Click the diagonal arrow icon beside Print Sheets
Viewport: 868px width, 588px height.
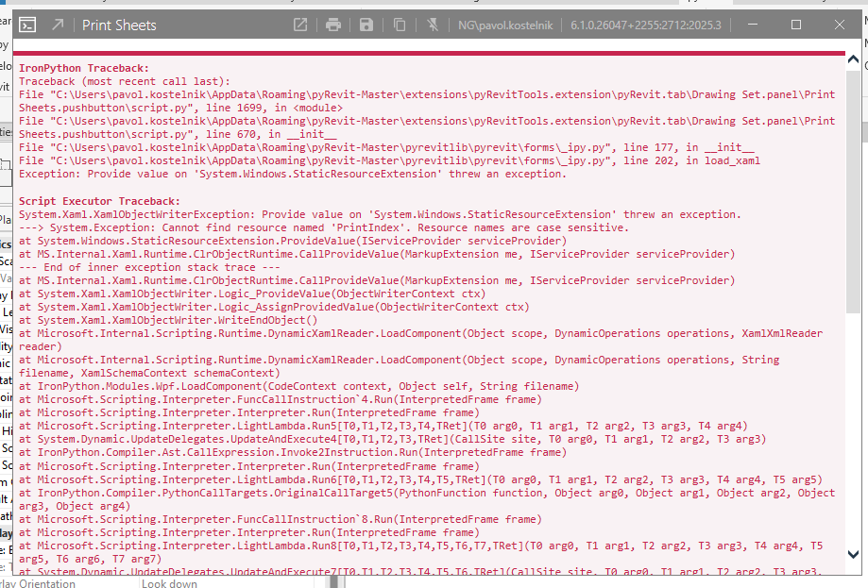click(x=59, y=25)
